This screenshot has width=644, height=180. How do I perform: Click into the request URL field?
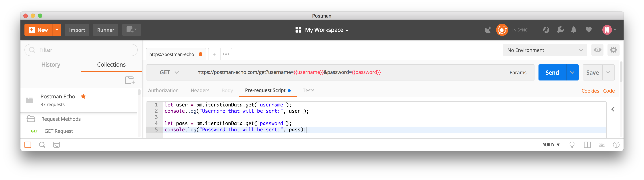[347, 72]
